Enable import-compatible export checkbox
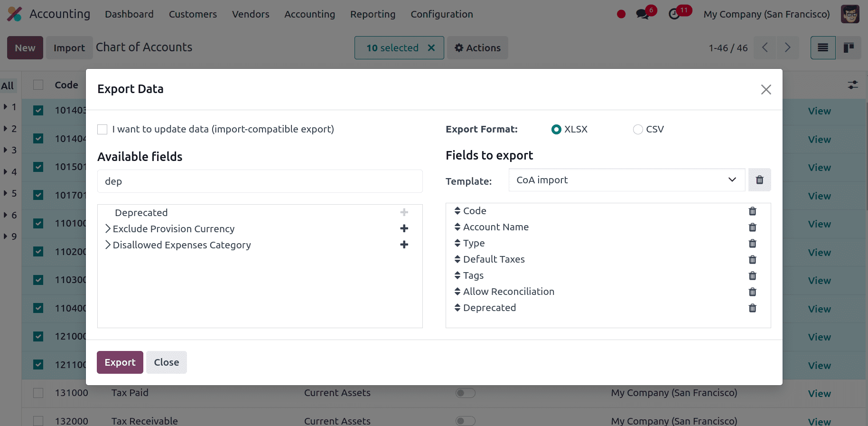The image size is (868, 426). pyautogui.click(x=102, y=129)
